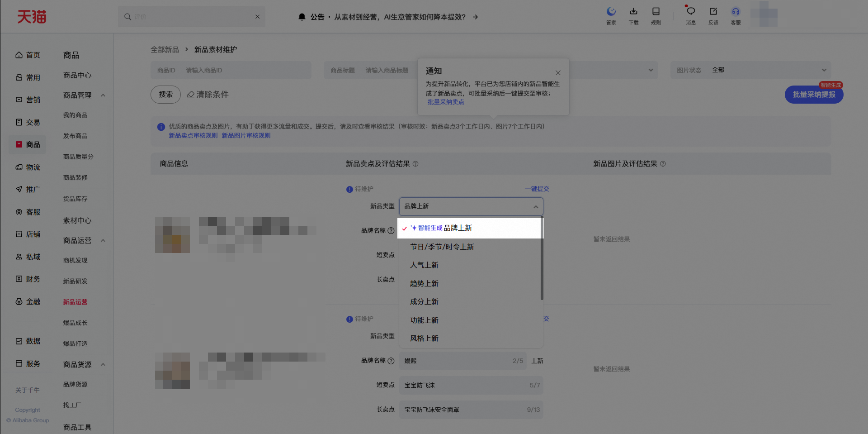This screenshot has width=868, height=434.
Task: Click the 搜索 button
Action: [x=165, y=95]
